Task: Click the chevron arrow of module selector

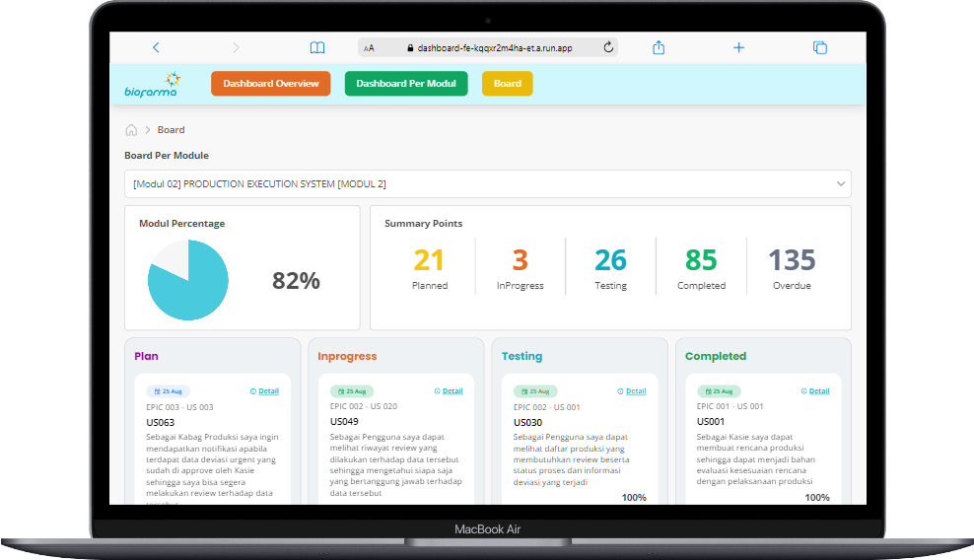Action: [841, 184]
